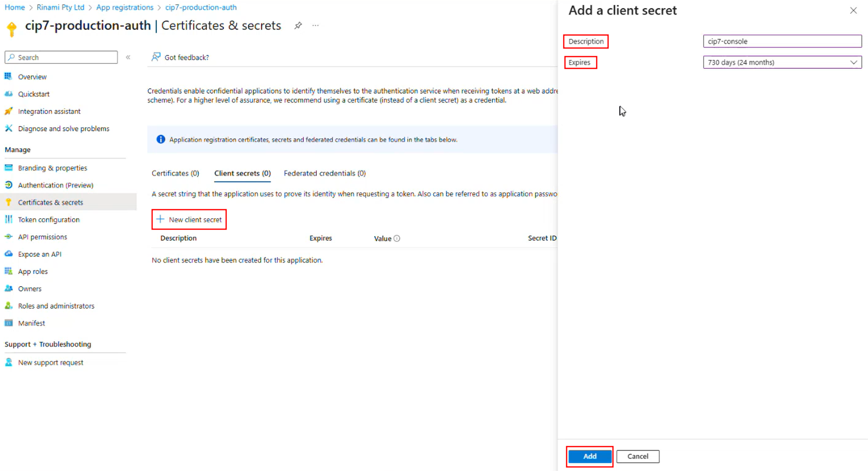Image resolution: width=868 pixels, height=471 pixels.
Task: Click the Branding & properties icon
Action: tap(8, 167)
